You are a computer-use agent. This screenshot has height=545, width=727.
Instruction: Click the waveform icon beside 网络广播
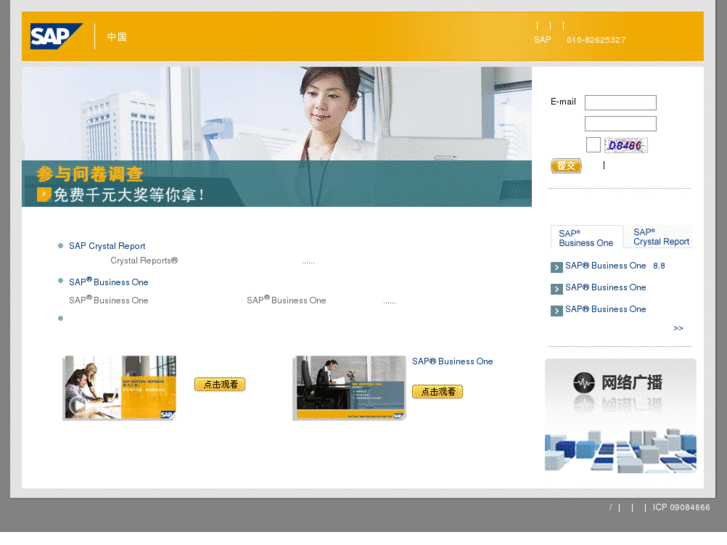584,383
